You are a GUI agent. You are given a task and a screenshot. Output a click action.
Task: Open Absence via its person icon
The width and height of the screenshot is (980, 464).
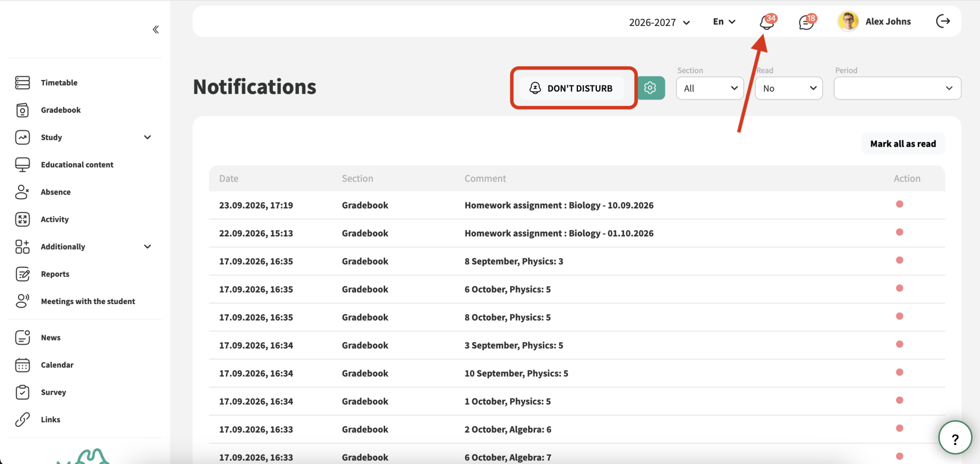(x=23, y=192)
